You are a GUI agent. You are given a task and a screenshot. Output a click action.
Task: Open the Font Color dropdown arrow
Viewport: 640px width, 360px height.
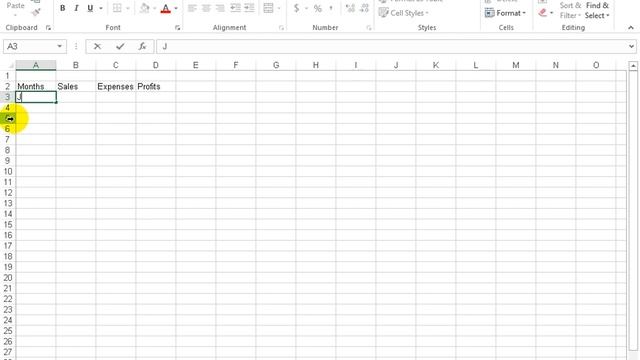(x=176, y=8)
